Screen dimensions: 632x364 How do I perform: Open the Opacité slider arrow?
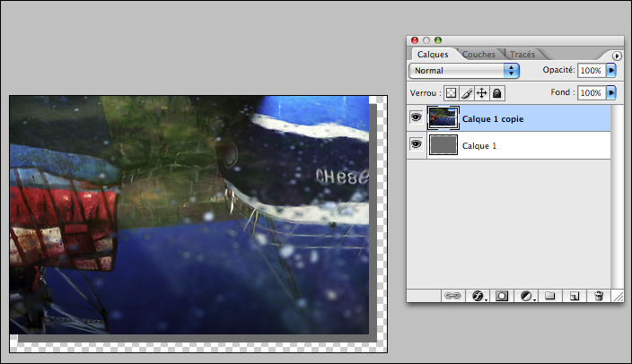(x=612, y=70)
